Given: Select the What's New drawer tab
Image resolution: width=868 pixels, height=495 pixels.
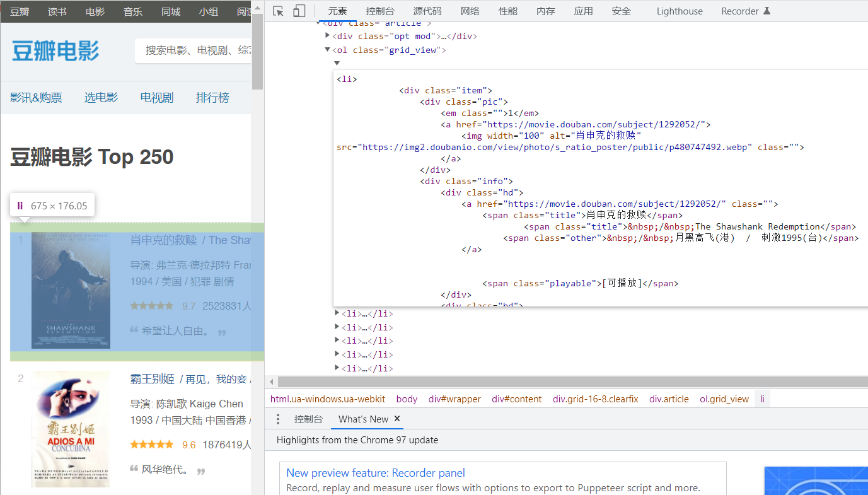Looking at the screenshot, I should 363,419.
